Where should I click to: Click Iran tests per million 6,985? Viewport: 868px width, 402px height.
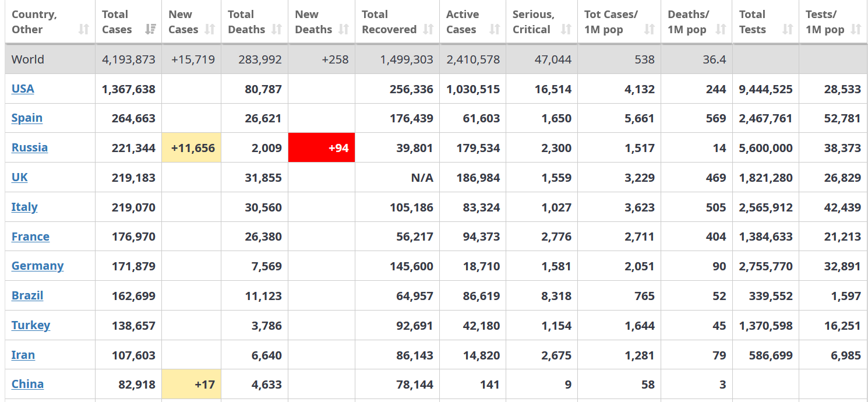(x=845, y=355)
